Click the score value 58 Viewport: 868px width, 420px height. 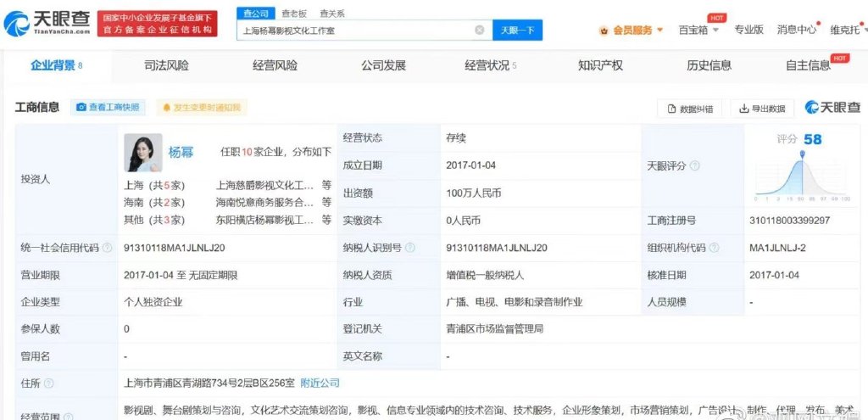[813, 139]
